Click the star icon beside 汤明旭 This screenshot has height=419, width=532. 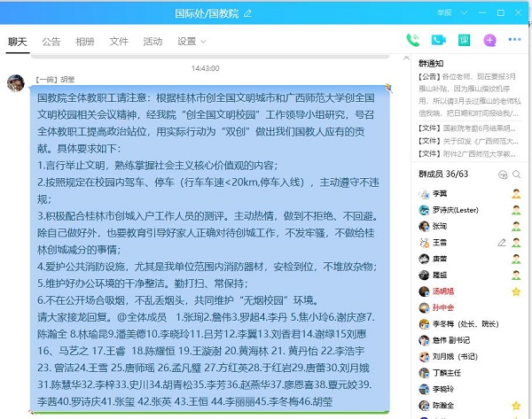(x=516, y=291)
